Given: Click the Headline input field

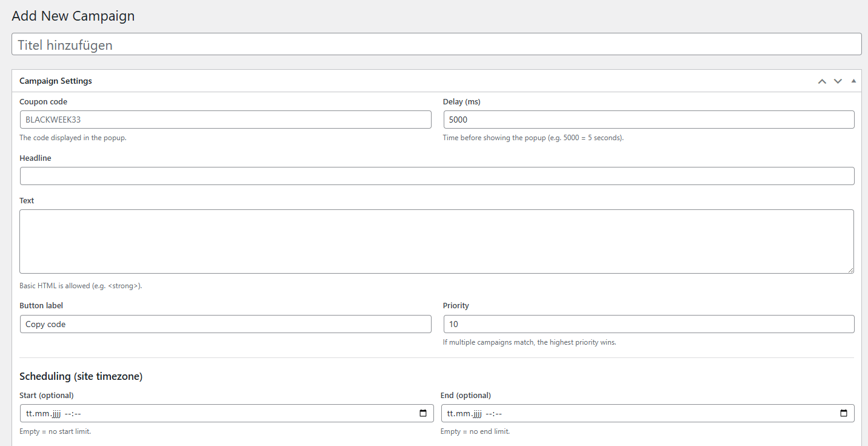Looking at the screenshot, I should (436, 176).
